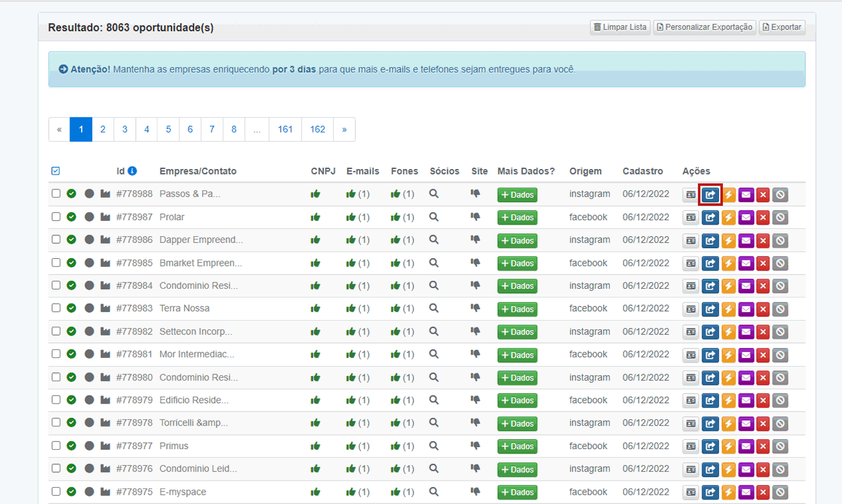The image size is (842, 504).
Task: Click next page arrow »
Action: [x=344, y=129]
